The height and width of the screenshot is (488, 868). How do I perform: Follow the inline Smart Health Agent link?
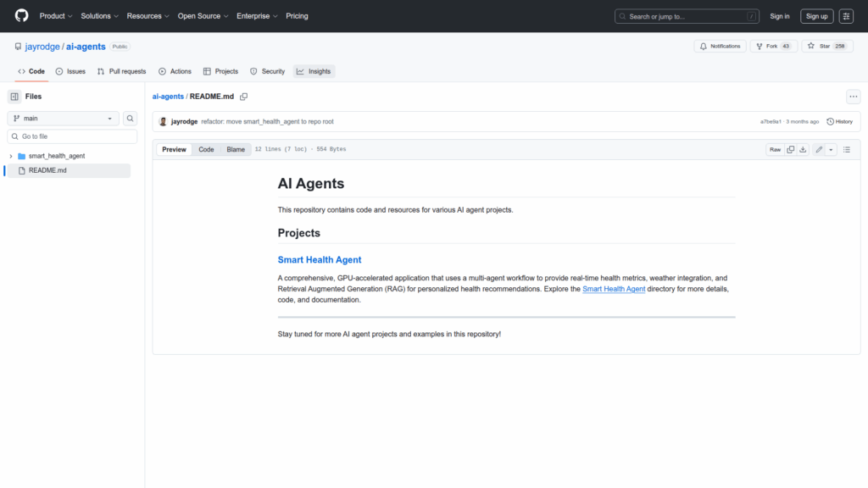(614, 289)
